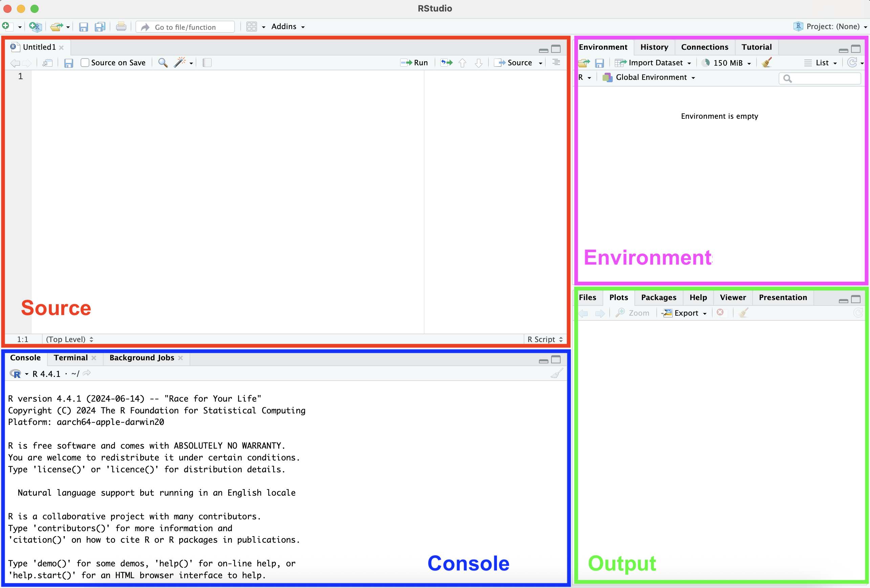Show in new window icon in source
Image resolution: width=870 pixels, height=588 pixels.
click(47, 63)
